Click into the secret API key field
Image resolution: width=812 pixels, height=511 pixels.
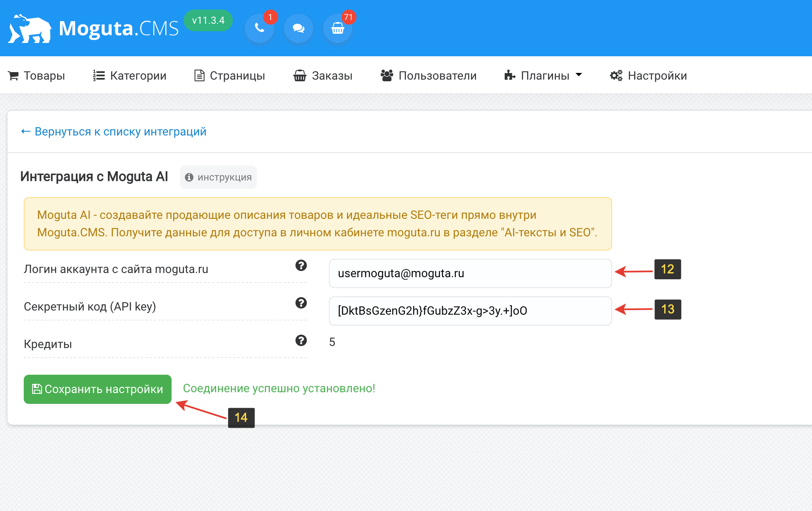470,311
